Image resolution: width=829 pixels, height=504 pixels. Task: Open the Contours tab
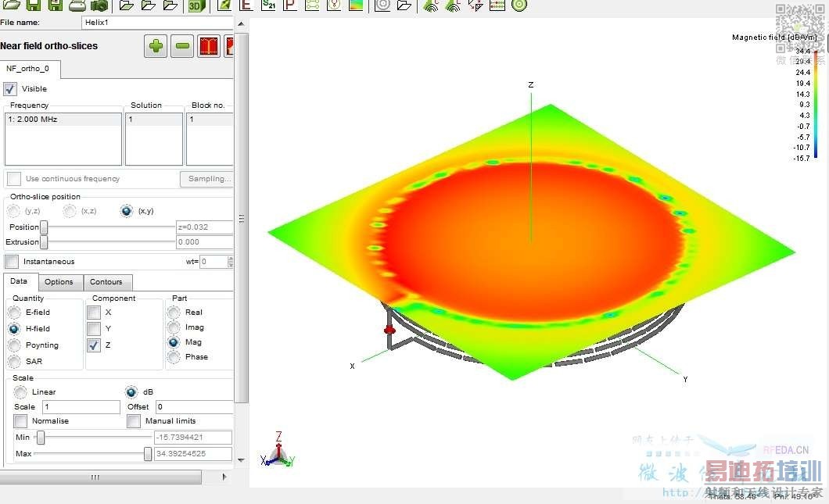tap(106, 282)
